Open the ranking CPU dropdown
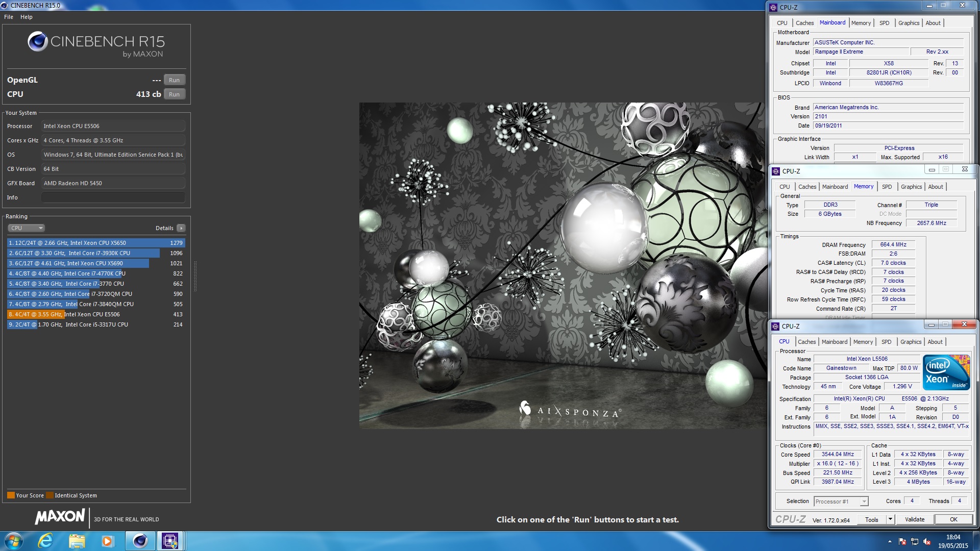Viewport: 980px width, 551px height. pyautogui.click(x=27, y=228)
